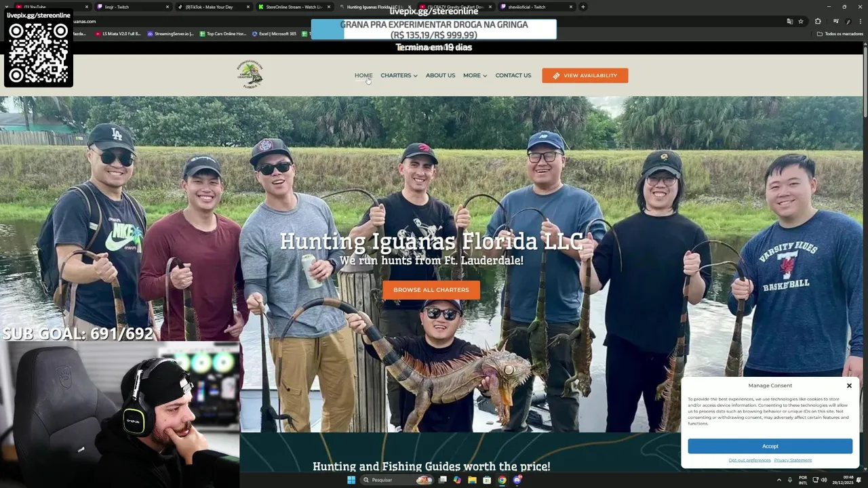Screen dimensions: 868x488
Task: Accept cookies in the consent dialog
Action: click(770, 446)
